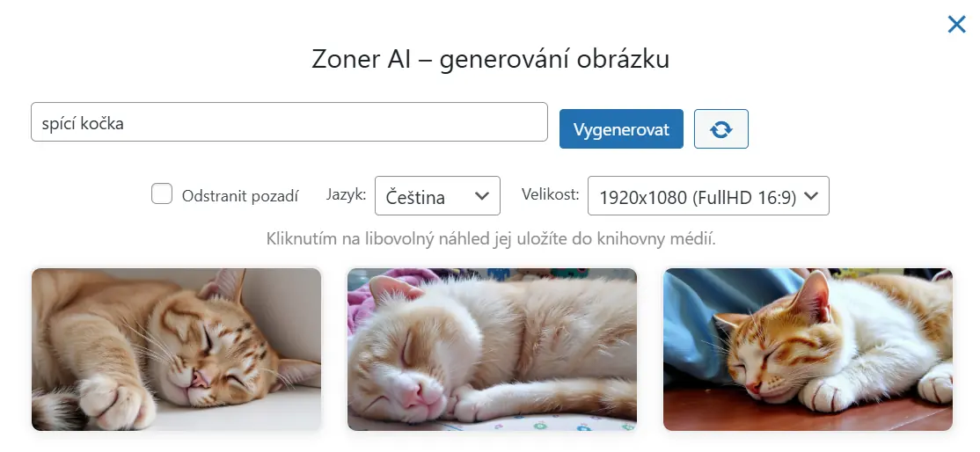Click the 'Odstranit pozadí' checkbox label text
Image resolution: width=980 pixels, height=452 pixels.
click(240, 196)
